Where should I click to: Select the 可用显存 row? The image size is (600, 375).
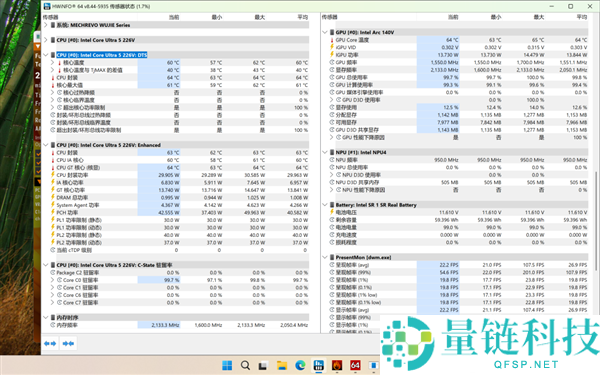coord(459,122)
